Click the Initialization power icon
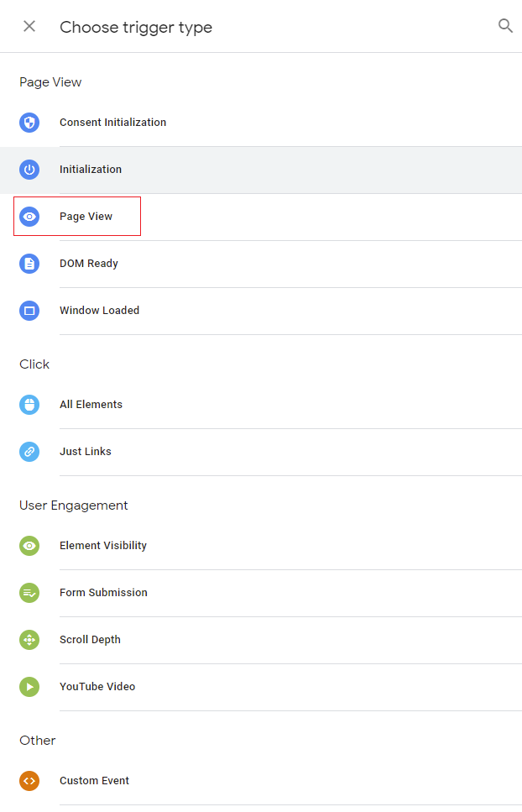The image size is (522, 812). coord(29,170)
